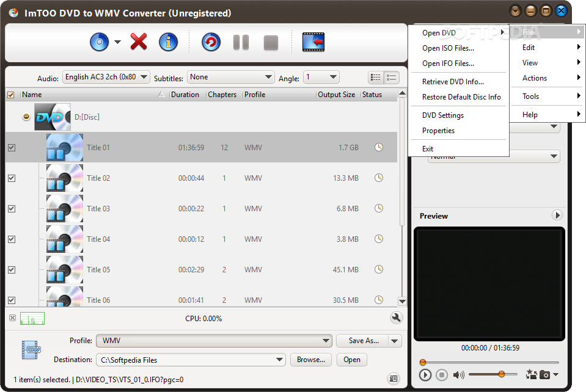Open settings with the wrench icon
586x392 pixels.
396,318
